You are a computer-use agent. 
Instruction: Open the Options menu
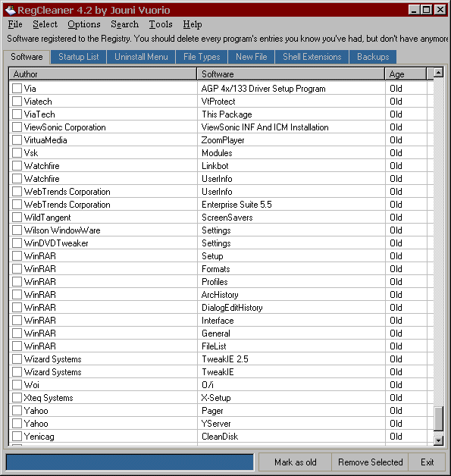84,24
